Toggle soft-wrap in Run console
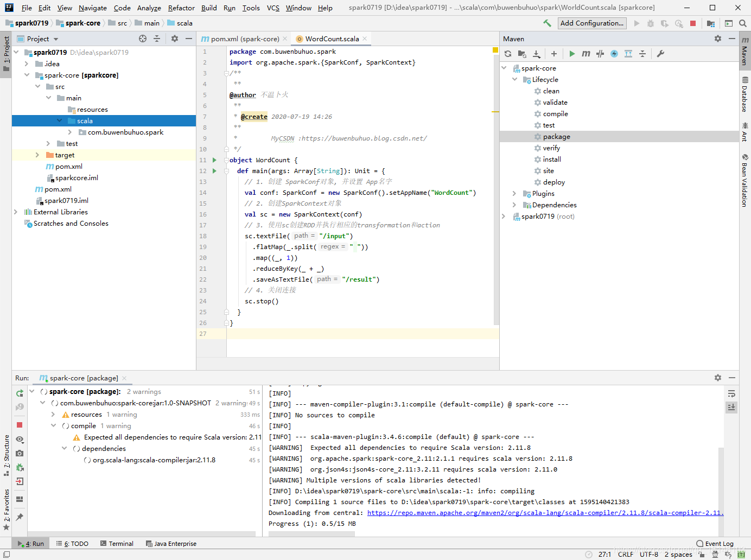Screen dimensions: 751x560 click(731, 393)
